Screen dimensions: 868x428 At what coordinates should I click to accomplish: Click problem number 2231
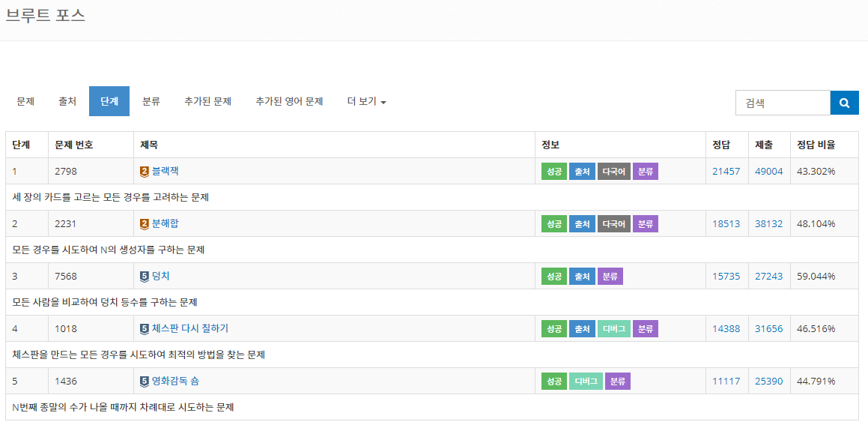coord(66,223)
